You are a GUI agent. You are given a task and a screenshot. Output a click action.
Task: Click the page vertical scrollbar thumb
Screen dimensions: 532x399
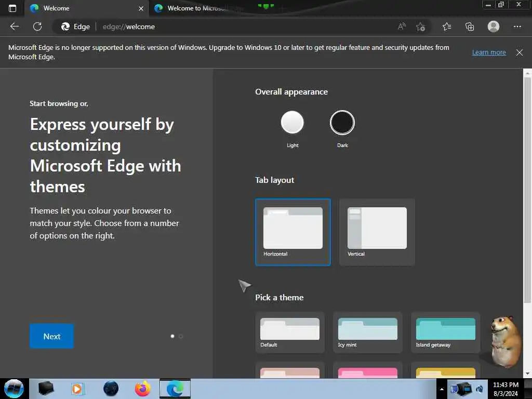pyautogui.click(x=527, y=190)
